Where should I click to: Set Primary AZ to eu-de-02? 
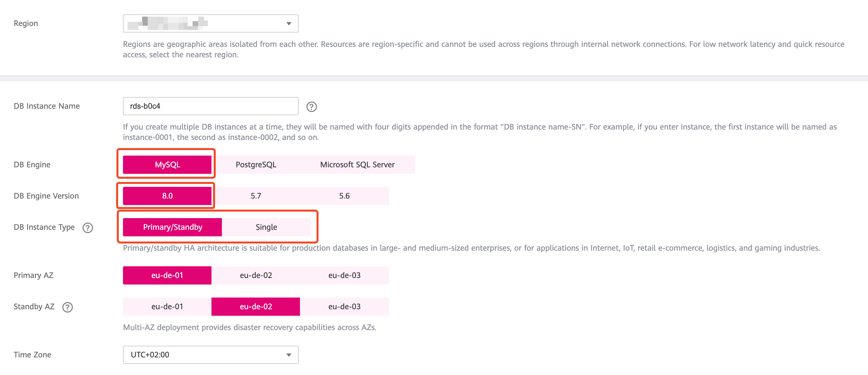pos(256,275)
